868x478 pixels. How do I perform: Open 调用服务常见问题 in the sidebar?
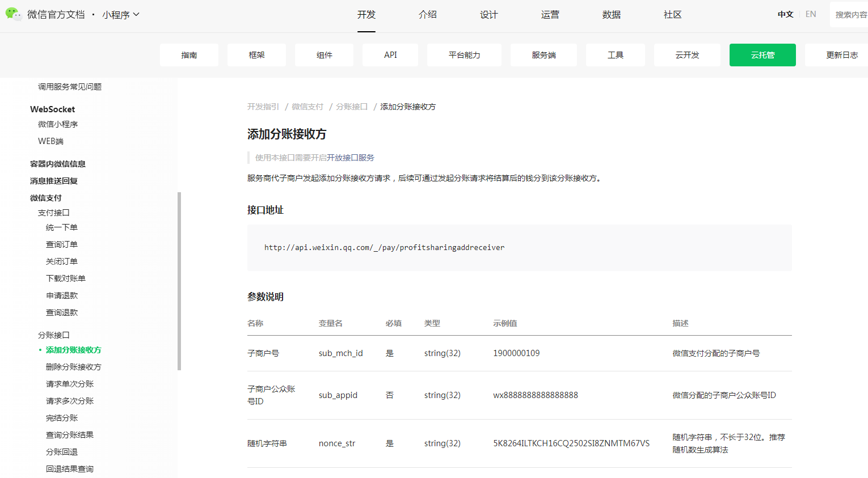point(70,87)
